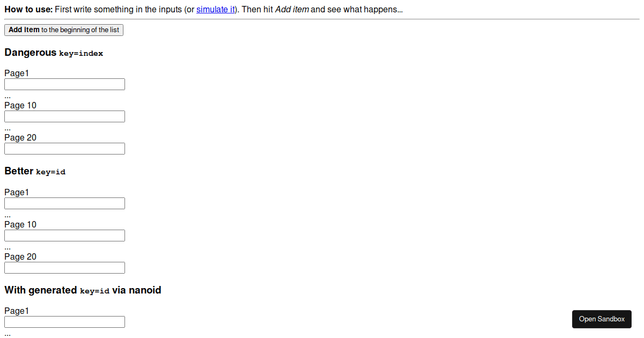Click the Page 10 input under Dangerous key=index

point(64,116)
